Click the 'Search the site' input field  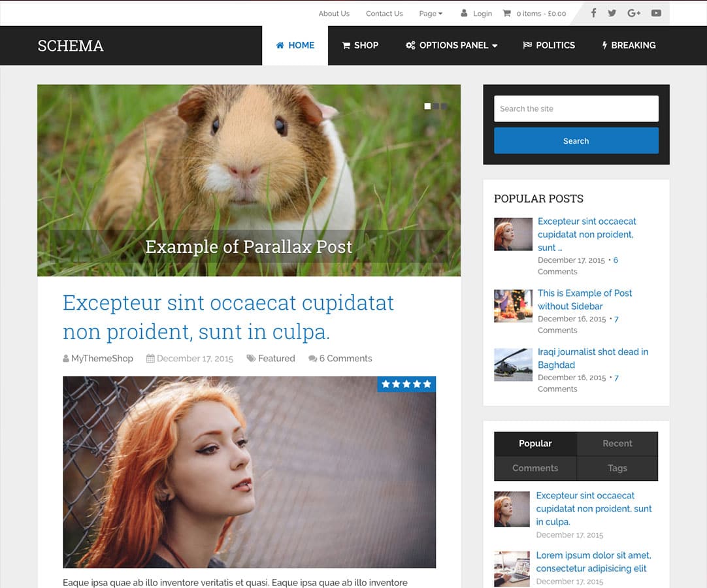(576, 108)
